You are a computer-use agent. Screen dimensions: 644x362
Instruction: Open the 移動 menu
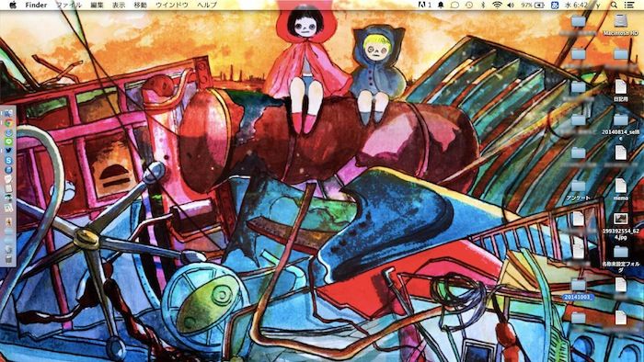tap(141, 5)
